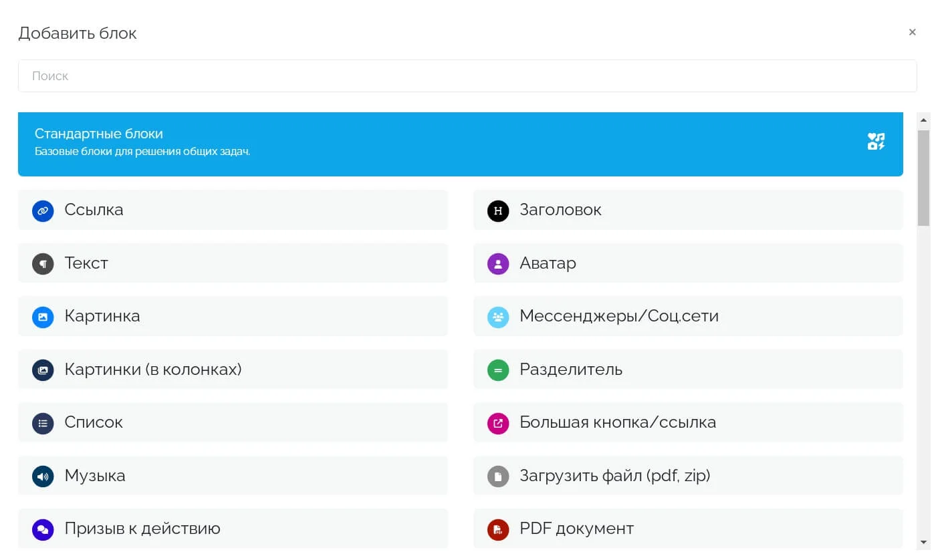Click the black H icon for Заголовок

tap(498, 211)
